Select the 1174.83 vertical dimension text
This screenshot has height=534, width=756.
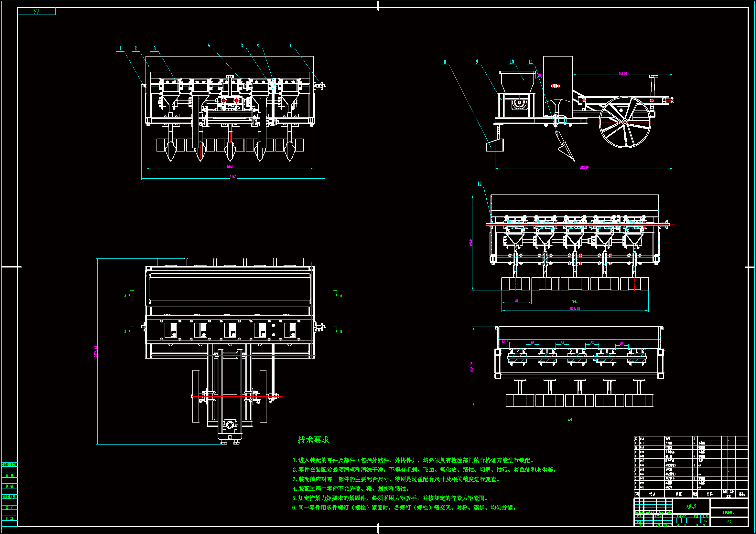pos(96,351)
